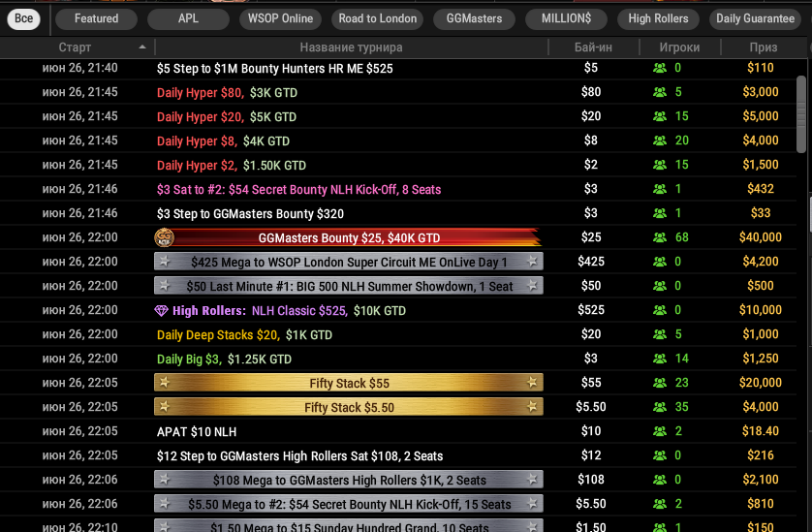This screenshot has height=532, width=812.
Task: Open Daily Hyper $80, $3K GTD
Action: click(x=227, y=93)
